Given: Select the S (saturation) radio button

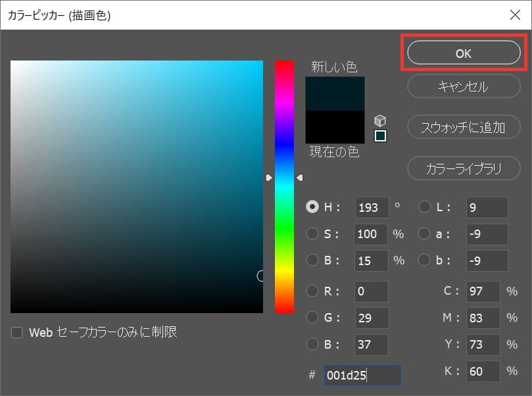Looking at the screenshot, I should pos(312,234).
